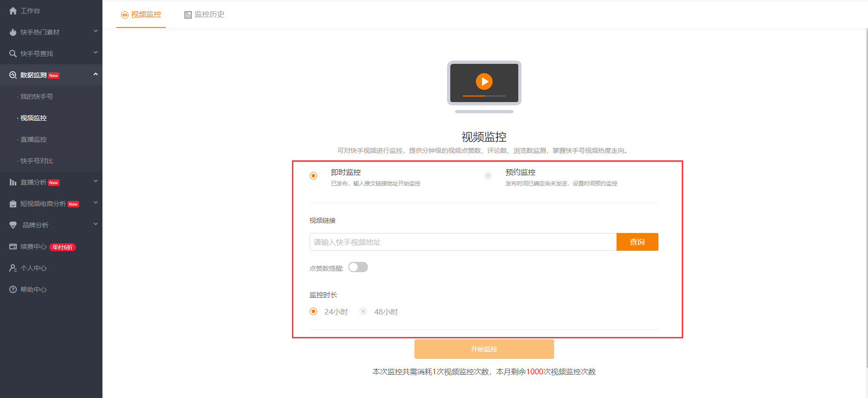Click the magnifier icon for 快手号查找

[x=13, y=54]
